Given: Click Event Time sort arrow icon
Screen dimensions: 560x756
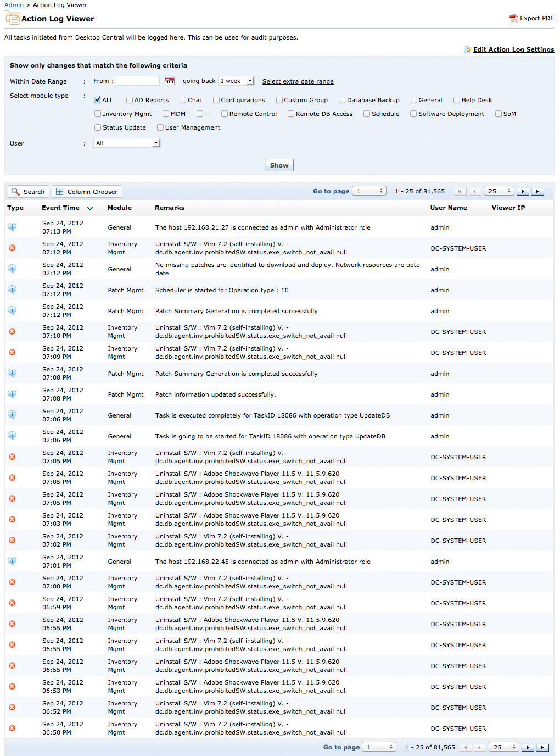Looking at the screenshot, I should tap(90, 208).
